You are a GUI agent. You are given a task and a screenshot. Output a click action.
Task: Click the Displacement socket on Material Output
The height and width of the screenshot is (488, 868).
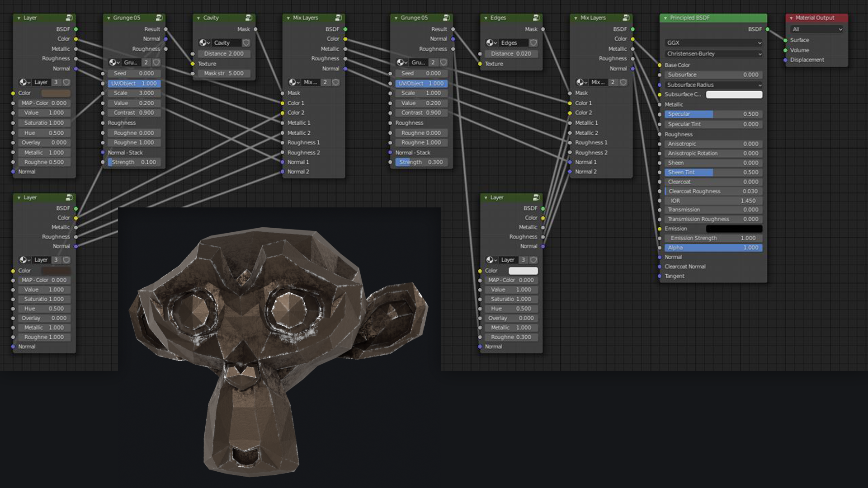(x=786, y=60)
